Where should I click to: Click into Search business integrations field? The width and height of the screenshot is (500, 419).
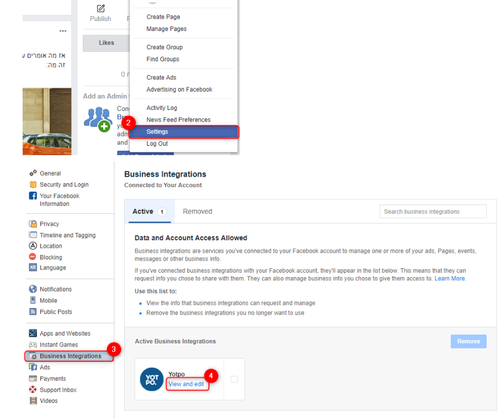[x=433, y=211]
